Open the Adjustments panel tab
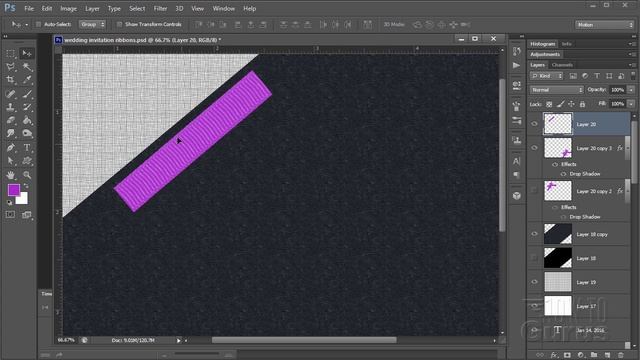Screen dimensions: 640x360 (x=545, y=54)
